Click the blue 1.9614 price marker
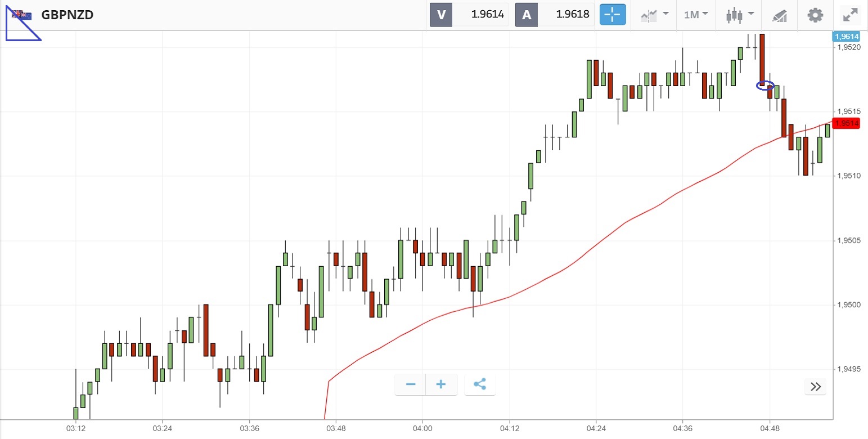The image size is (868, 439). pos(846,37)
